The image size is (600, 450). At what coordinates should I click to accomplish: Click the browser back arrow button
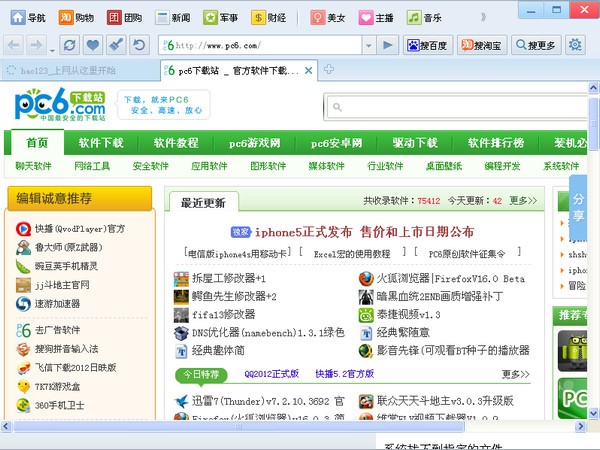(x=14, y=46)
